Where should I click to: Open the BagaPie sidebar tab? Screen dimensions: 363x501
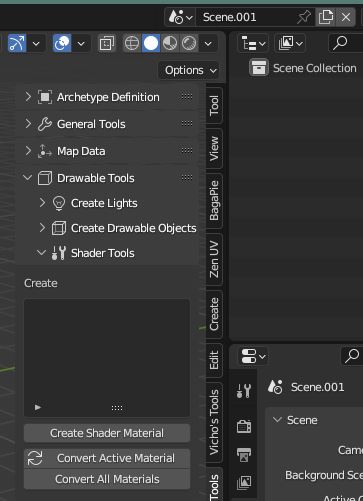(214, 201)
